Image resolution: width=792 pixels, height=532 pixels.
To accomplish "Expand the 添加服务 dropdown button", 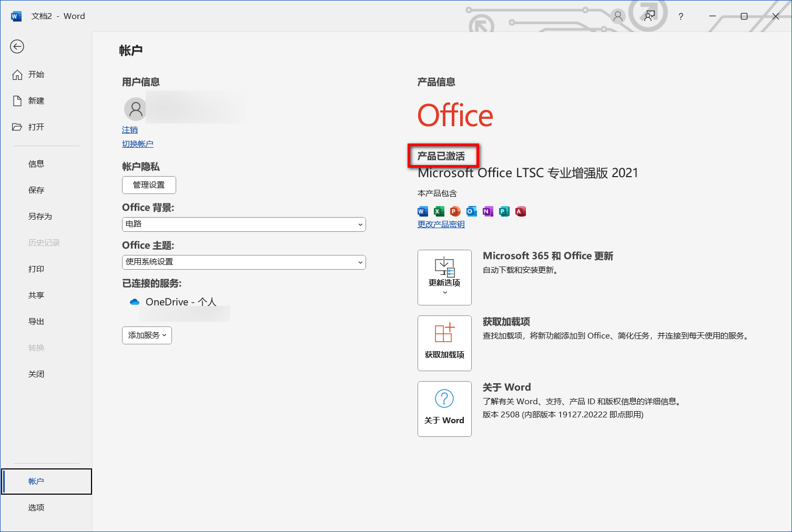I will [147, 335].
